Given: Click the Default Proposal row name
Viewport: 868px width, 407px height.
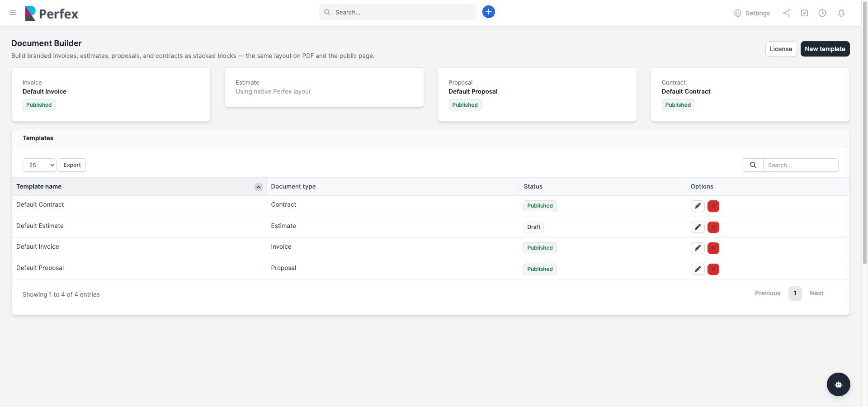Looking at the screenshot, I should tap(40, 268).
